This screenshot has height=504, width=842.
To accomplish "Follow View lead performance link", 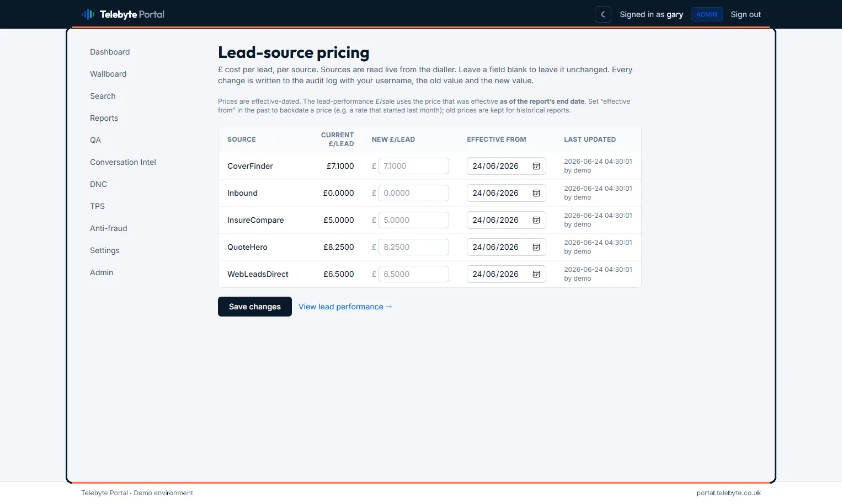I will (x=345, y=307).
